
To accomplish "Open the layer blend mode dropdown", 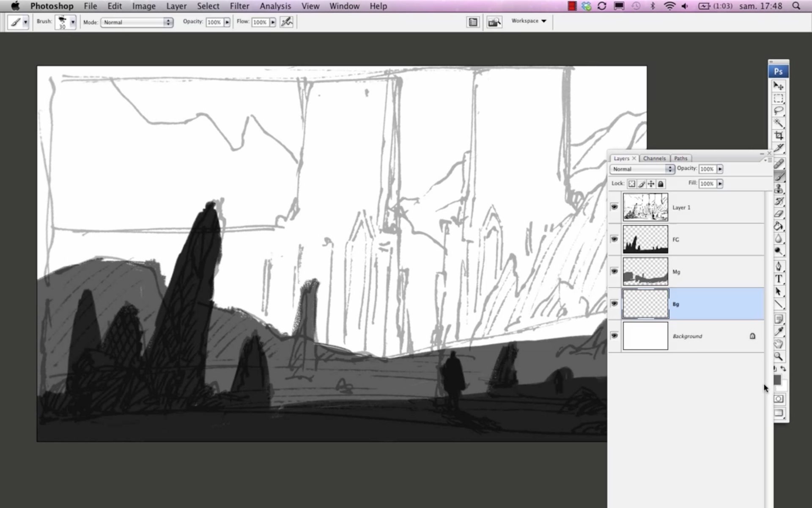I will coord(642,169).
